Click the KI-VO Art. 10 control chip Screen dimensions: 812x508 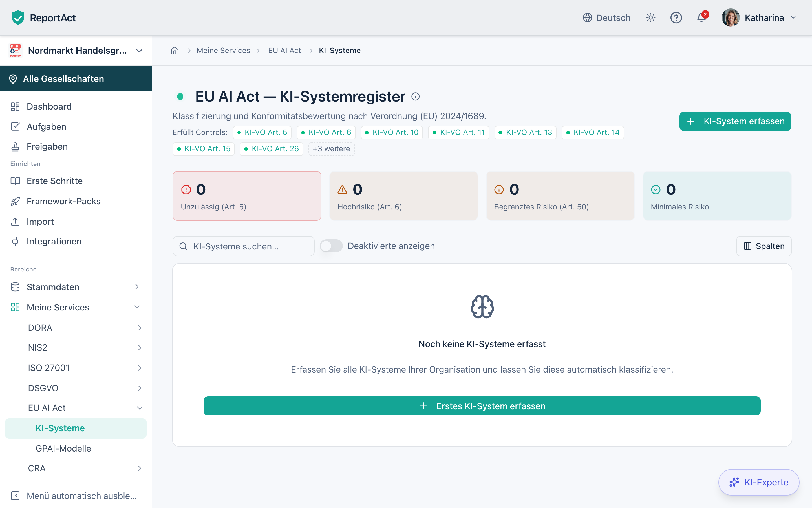pos(392,132)
